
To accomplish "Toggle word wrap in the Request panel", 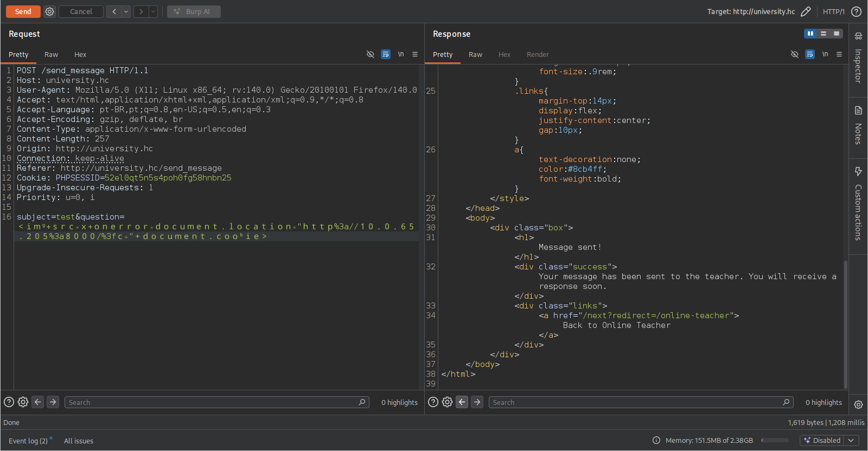I will tap(386, 54).
